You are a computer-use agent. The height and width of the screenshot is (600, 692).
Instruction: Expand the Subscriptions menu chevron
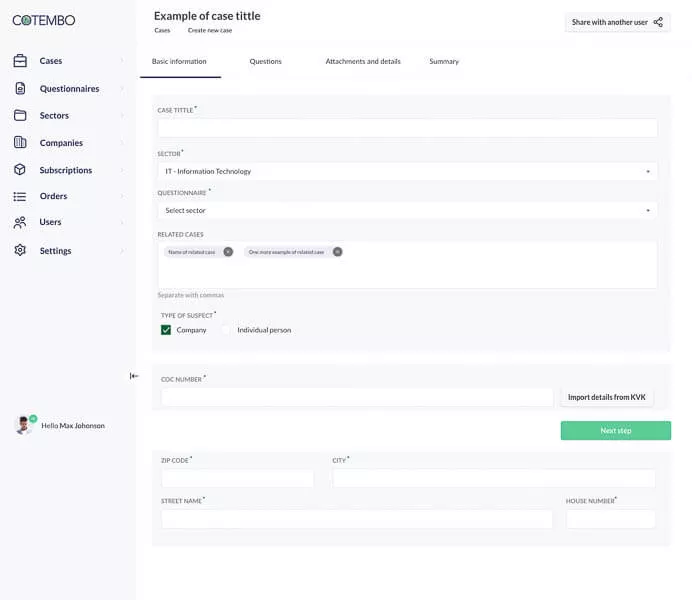coord(122,170)
